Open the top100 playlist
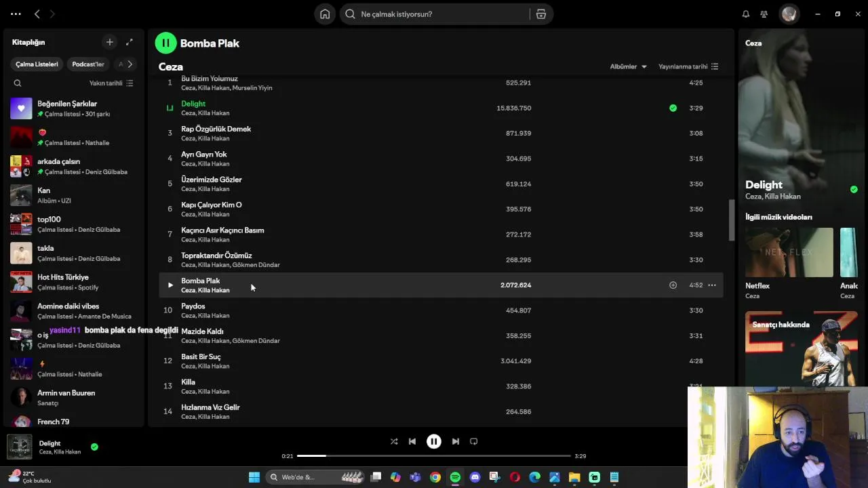 [75, 224]
